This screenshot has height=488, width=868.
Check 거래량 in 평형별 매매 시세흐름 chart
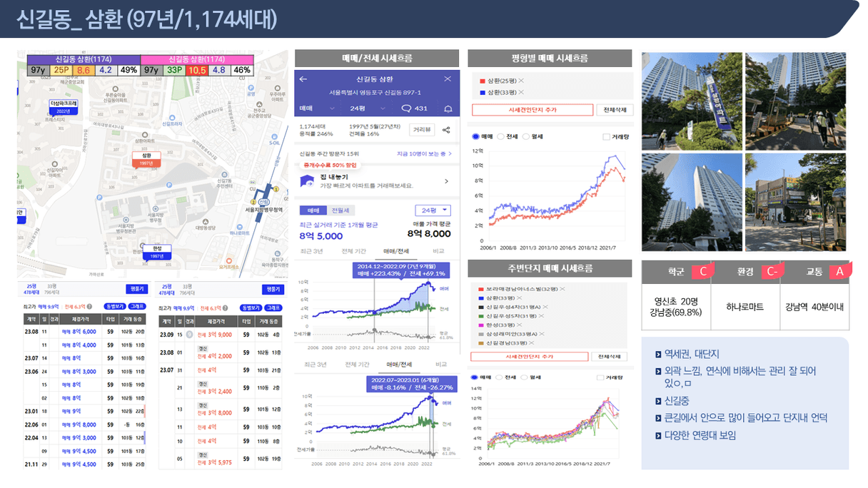(607, 136)
